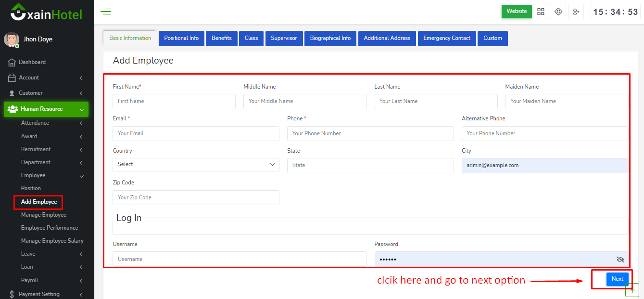Open Dashboard via its home icon
The image size is (644, 299).
[x=12, y=62]
